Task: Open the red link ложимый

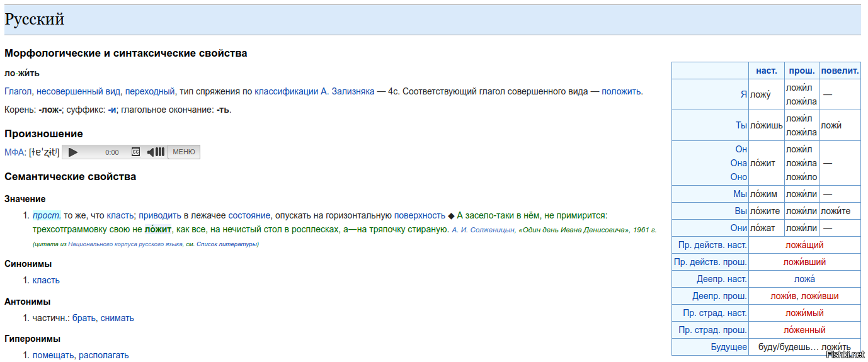Action: click(804, 313)
